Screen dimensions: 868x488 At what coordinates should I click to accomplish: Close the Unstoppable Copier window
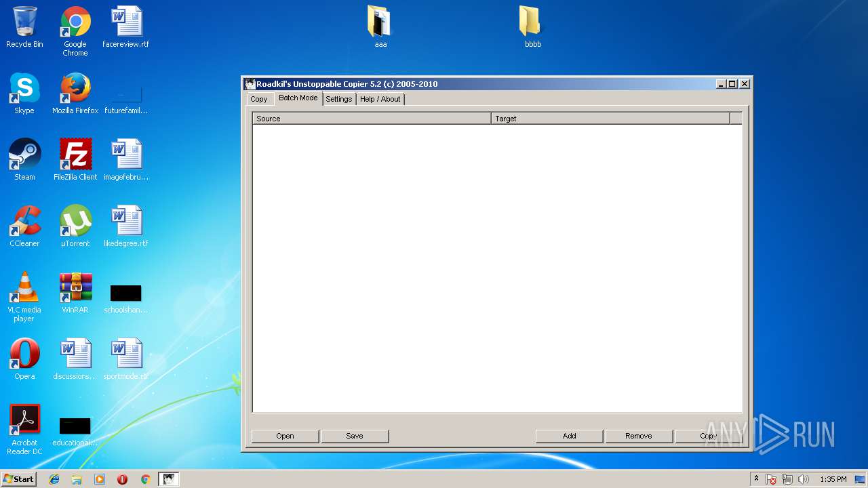[x=745, y=84]
